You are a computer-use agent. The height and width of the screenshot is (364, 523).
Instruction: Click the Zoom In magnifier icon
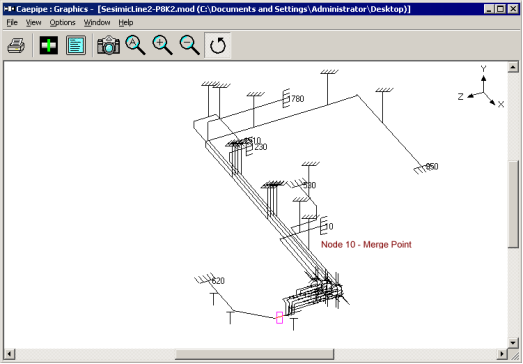162,45
